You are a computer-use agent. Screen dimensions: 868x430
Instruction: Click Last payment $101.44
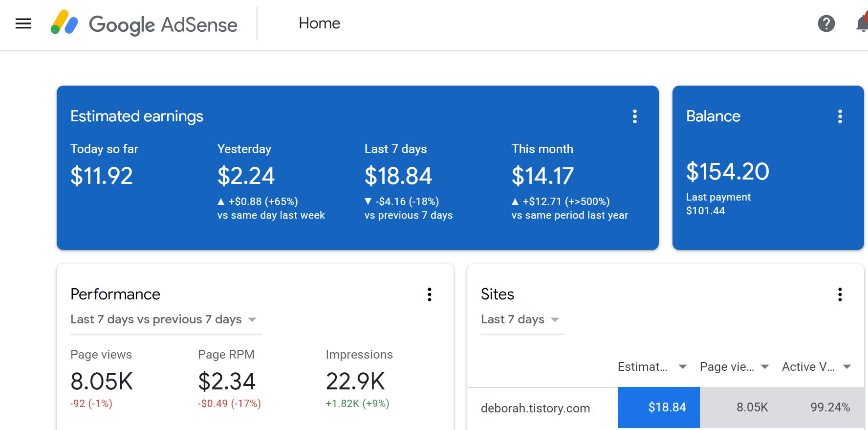point(718,204)
